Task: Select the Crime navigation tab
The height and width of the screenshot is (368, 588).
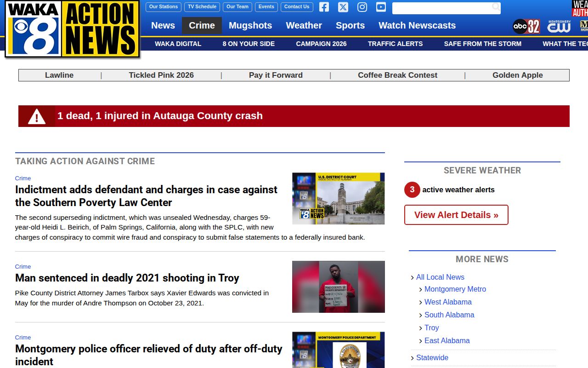Action: 202,25
